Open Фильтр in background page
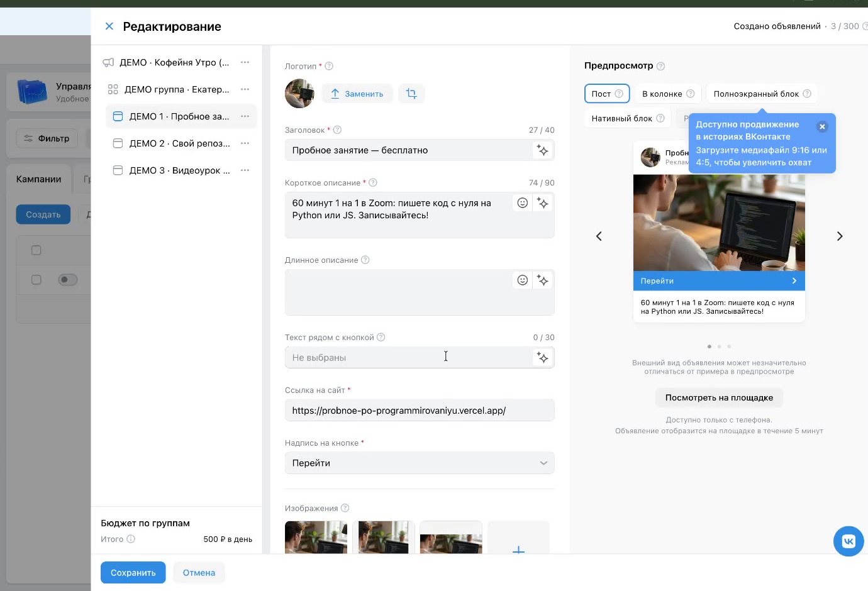The image size is (868, 591). pos(47,138)
